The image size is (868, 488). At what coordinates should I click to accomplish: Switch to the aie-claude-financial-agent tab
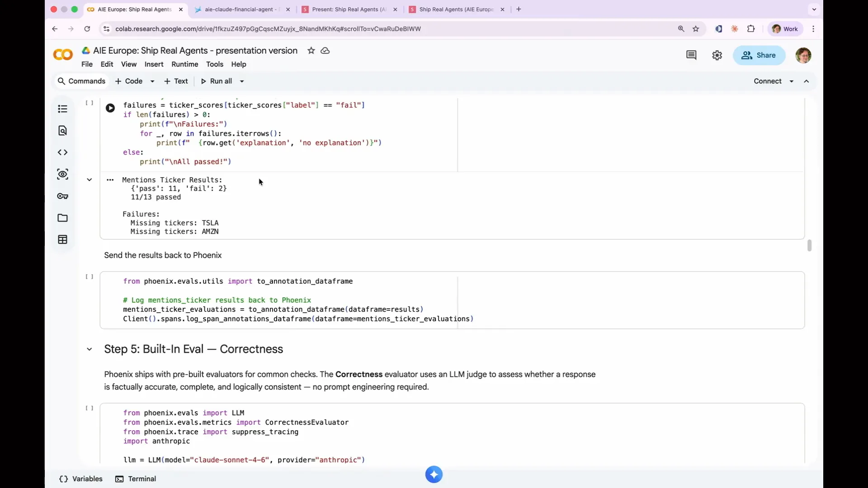(x=242, y=9)
